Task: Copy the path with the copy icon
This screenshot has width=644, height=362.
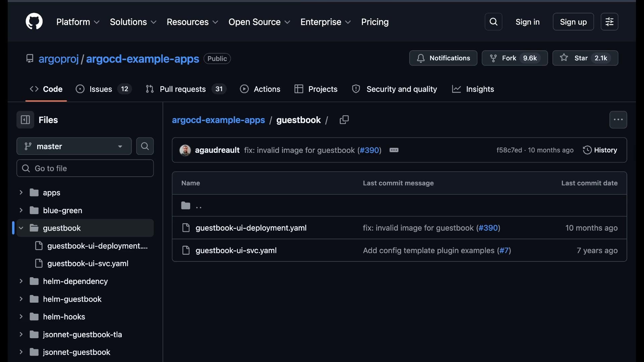Action: tap(344, 120)
